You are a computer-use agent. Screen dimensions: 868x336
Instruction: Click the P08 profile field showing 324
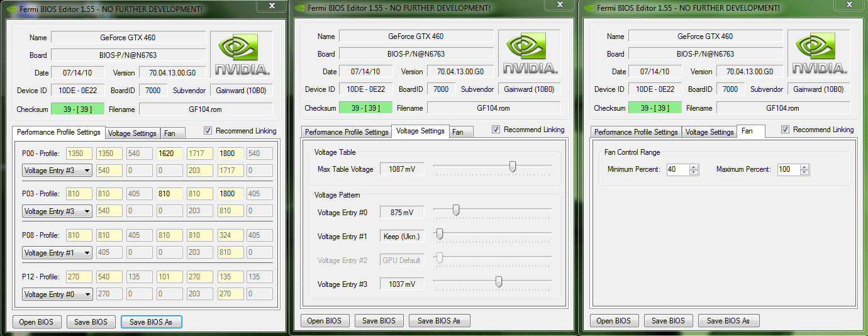(231, 236)
